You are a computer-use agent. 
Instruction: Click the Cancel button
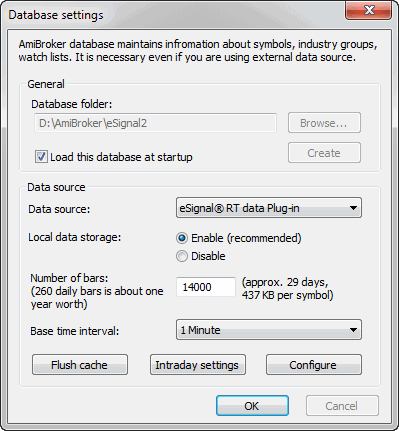pos(342,406)
